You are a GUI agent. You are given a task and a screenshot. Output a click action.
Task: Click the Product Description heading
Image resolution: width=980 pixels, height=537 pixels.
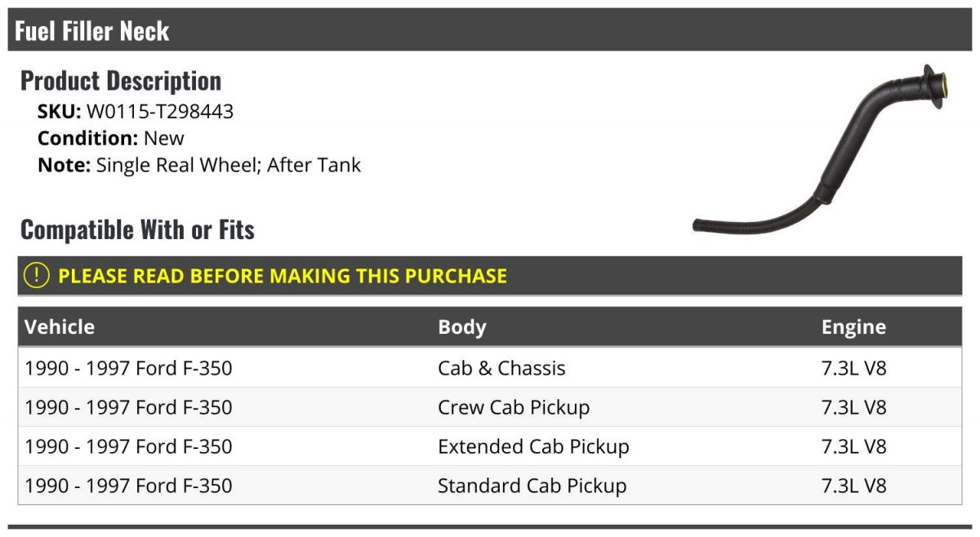click(x=121, y=80)
